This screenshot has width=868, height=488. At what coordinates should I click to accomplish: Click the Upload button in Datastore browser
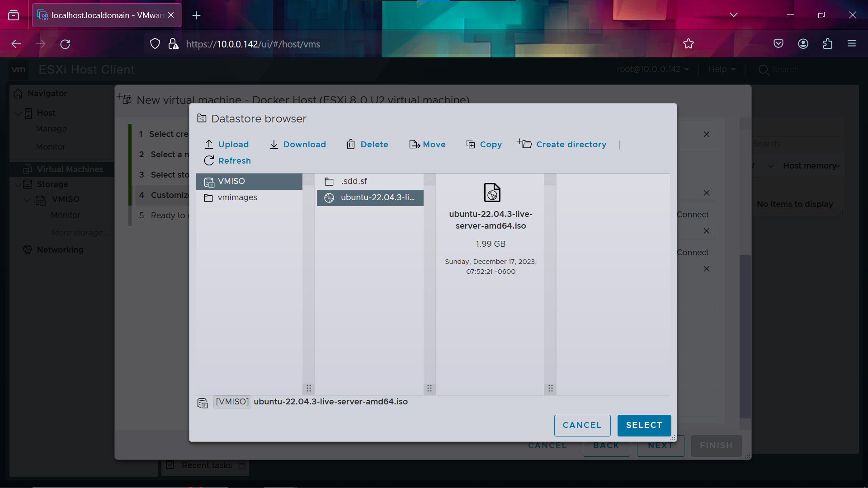tap(226, 145)
